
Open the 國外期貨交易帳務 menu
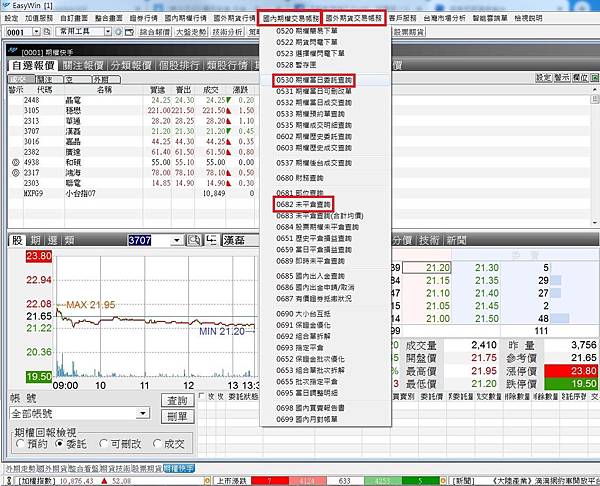(354, 18)
